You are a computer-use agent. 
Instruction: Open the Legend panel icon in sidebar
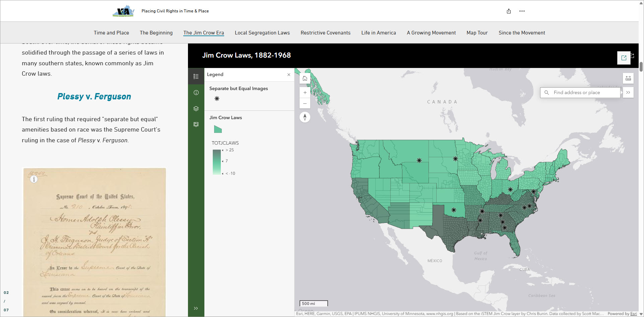(x=196, y=76)
